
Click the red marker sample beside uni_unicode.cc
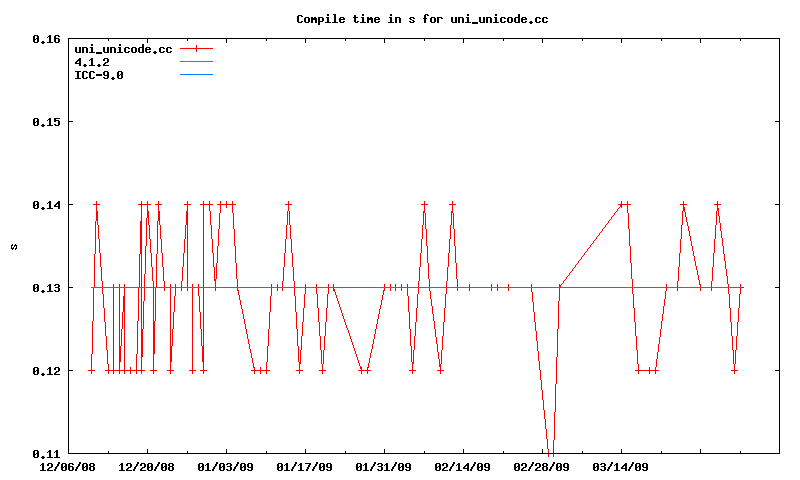(x=197, y=49)
